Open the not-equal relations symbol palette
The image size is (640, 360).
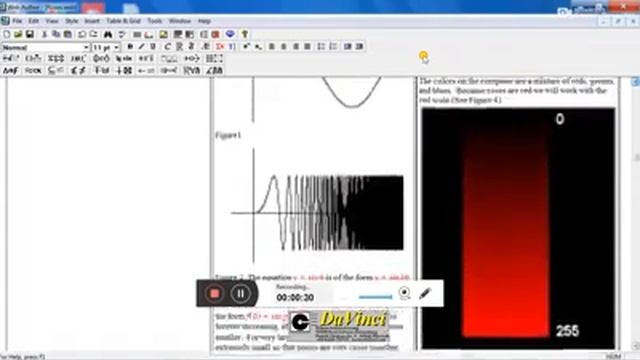pos(78,71)
